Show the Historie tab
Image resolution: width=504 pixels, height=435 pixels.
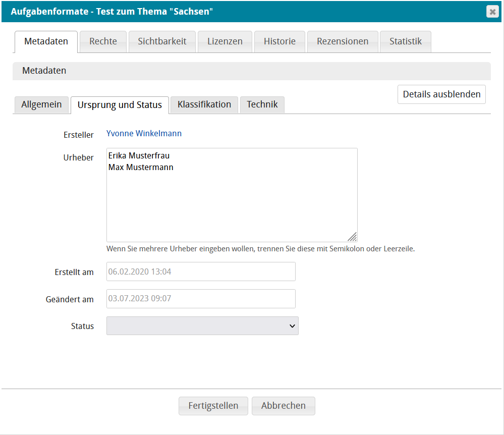(x=279, y=41)
